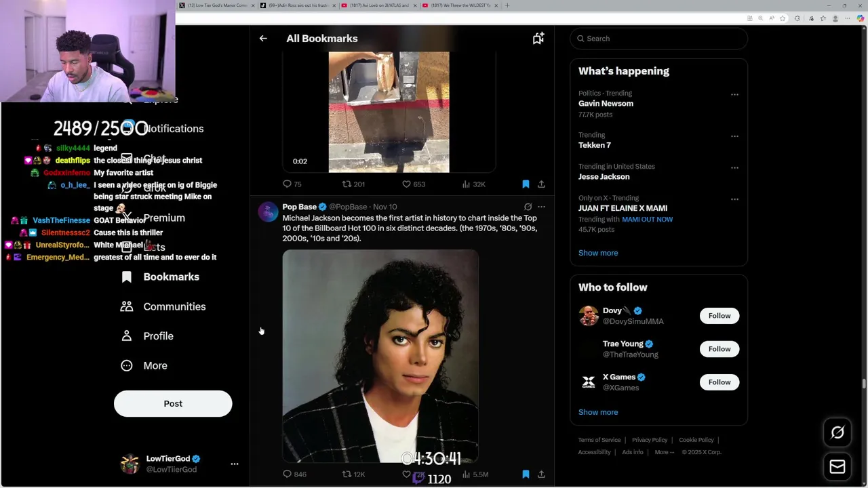Open the LowTierGod account switcher

click(x=179, y=464)
